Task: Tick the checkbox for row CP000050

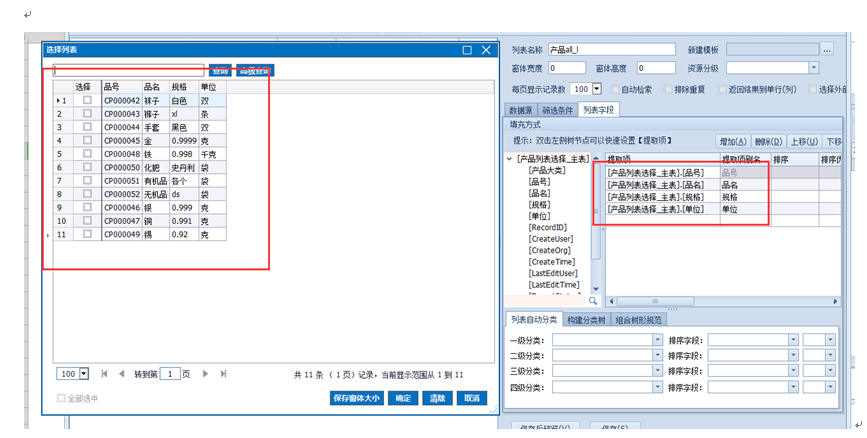Action: tap(87, 167)
